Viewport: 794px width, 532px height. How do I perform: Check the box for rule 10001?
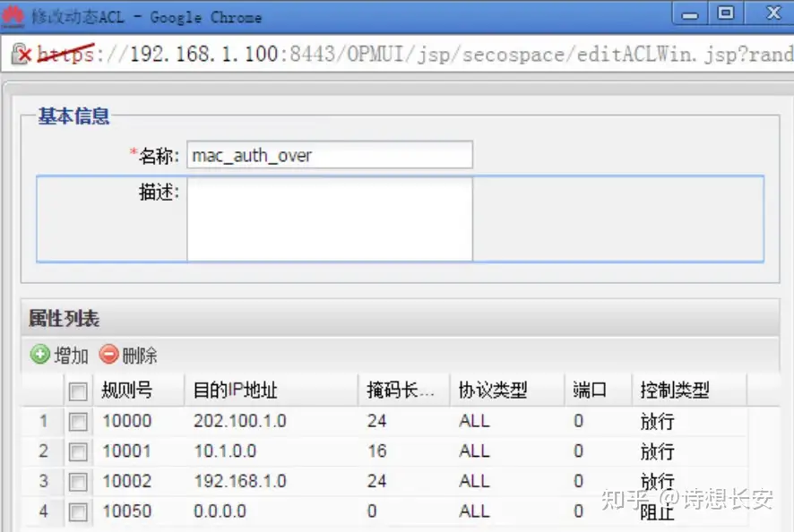(x=79, y=451)
